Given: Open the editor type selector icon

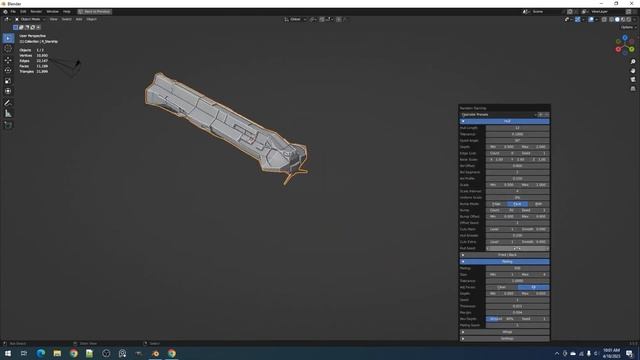Looking at the screenshot, I should coord(7,19).
